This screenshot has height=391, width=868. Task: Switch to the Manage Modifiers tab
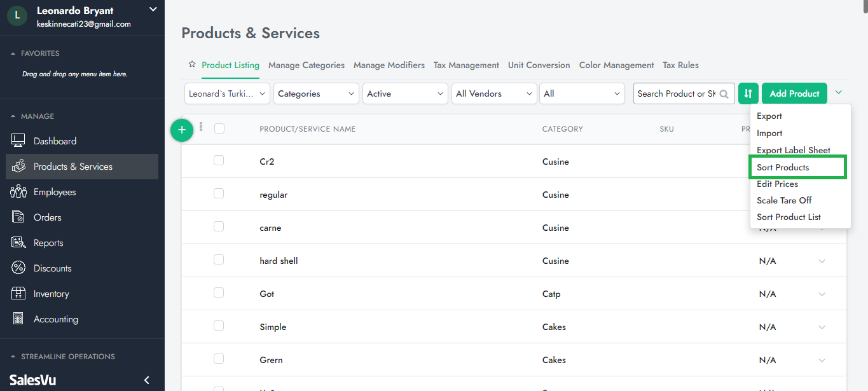389,65
